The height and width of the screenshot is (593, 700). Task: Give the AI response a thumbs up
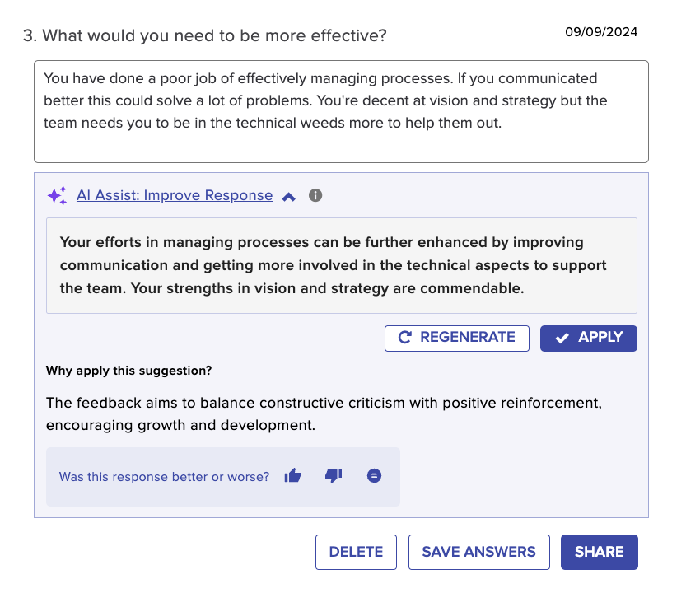pyautogui.click(x=293, y=476)
